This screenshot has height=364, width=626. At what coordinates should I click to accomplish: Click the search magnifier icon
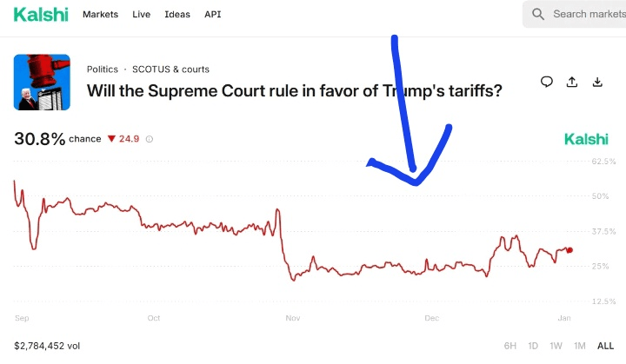(538, 14)
